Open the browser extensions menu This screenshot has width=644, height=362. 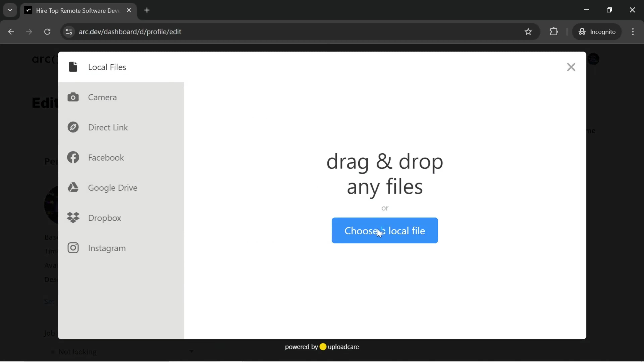coord(554,31)
